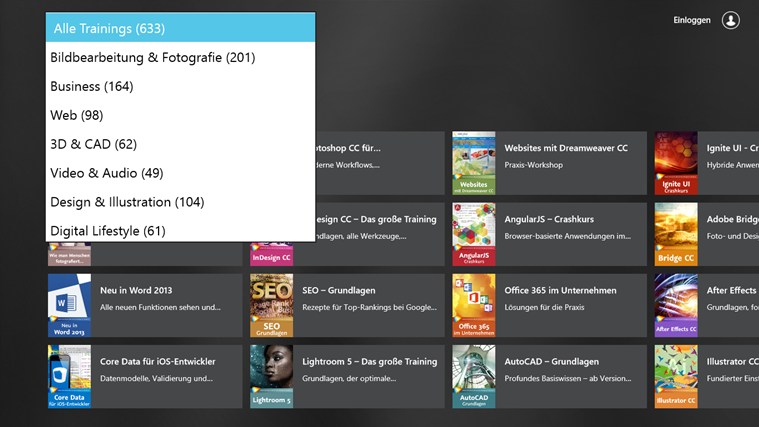Click the user profile icon
This screenshot has height=427, width=759.
click(x=730, y=20)
